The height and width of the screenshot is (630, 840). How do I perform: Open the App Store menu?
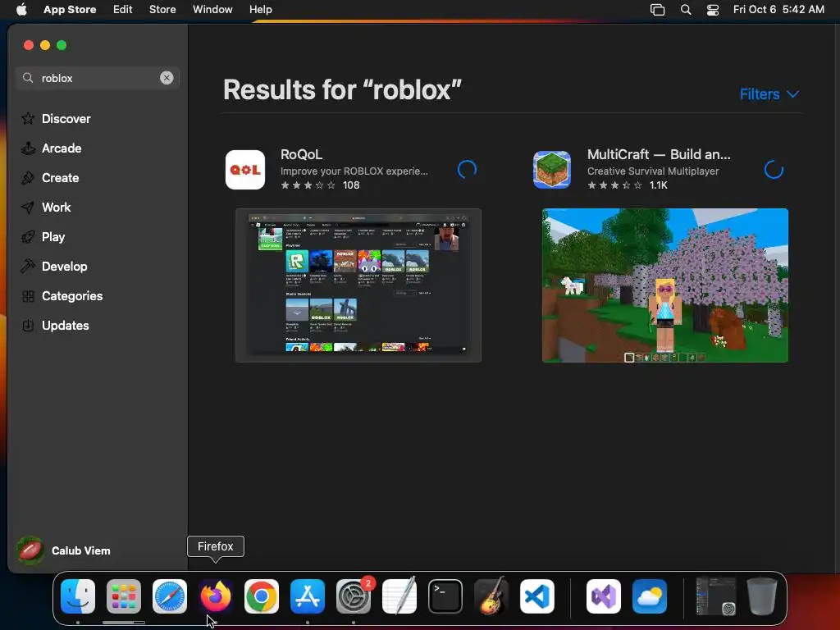coord(70,10)
